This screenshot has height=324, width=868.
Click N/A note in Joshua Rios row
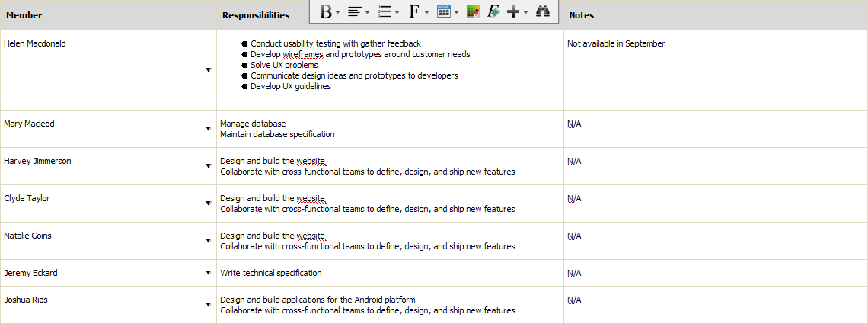pyautogui.click(x=574, y=300)
